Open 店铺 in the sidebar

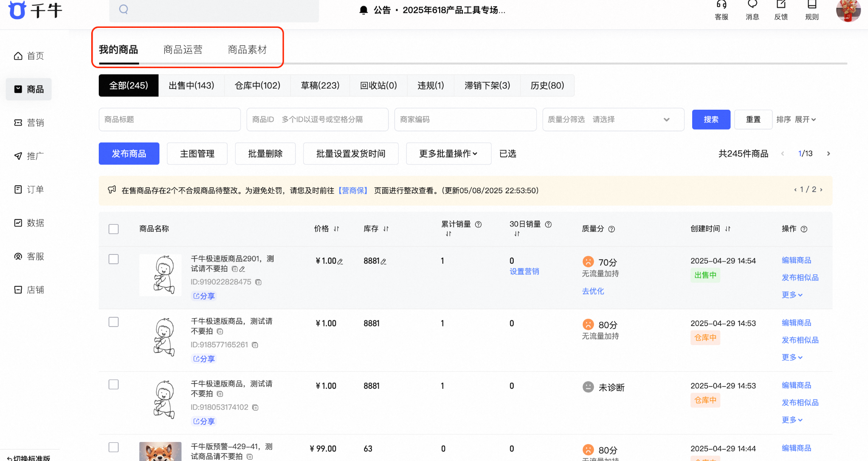click(29, 290)
